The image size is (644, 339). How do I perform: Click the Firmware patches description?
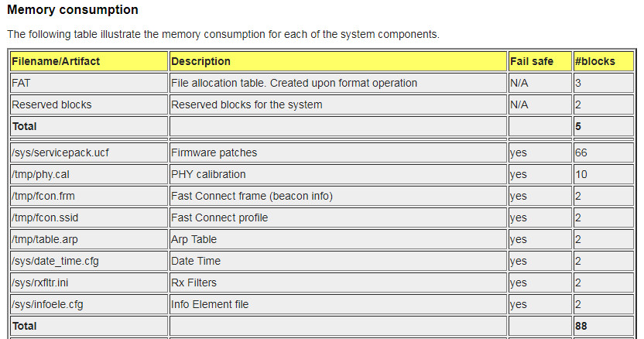(214, 152)
